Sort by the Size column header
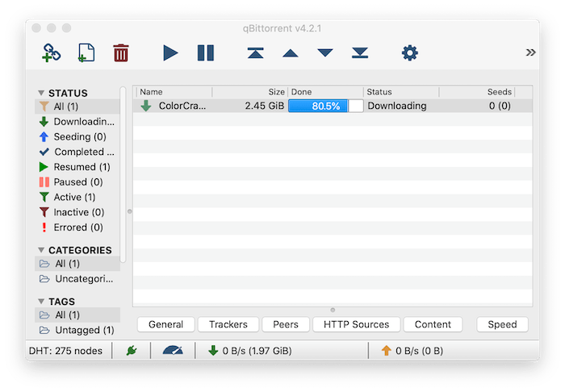 250,92
